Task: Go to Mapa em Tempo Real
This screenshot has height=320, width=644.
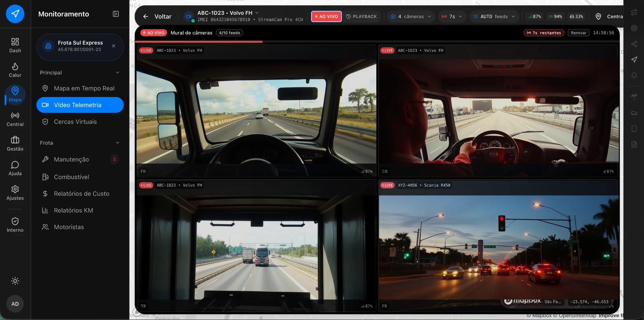Action: (x=80, y=88)
